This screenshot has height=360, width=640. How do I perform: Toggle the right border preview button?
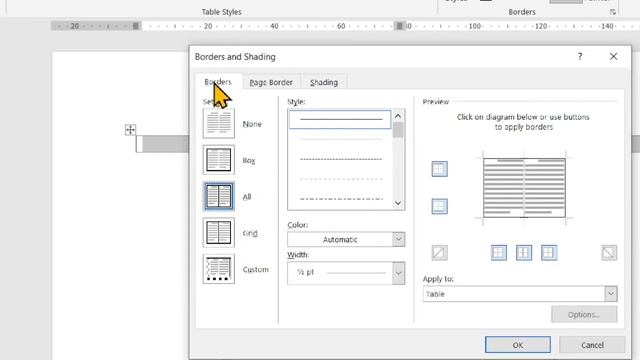[x=549, y=253]
